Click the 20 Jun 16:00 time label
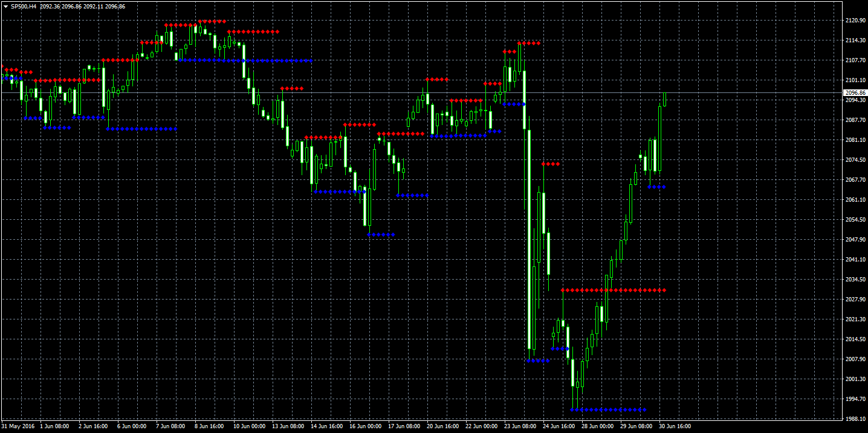This screenshot has height=433, width=868. [x=442, y=426]
